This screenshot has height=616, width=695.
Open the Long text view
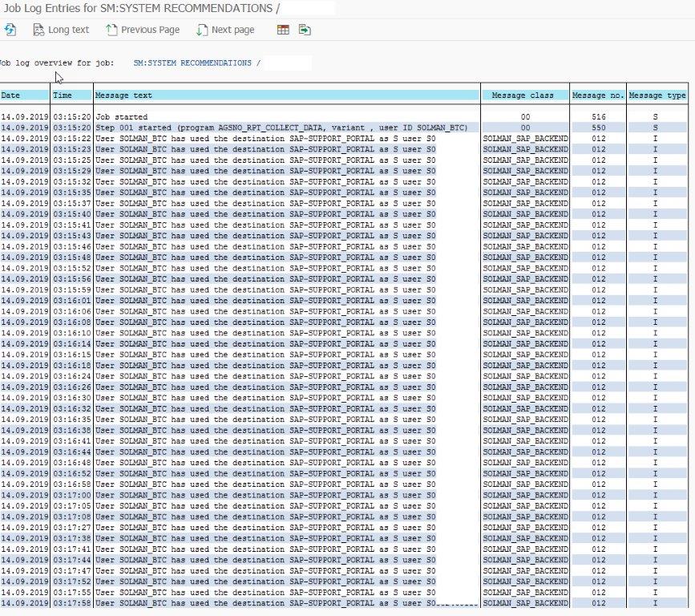[x=61, y=30]
